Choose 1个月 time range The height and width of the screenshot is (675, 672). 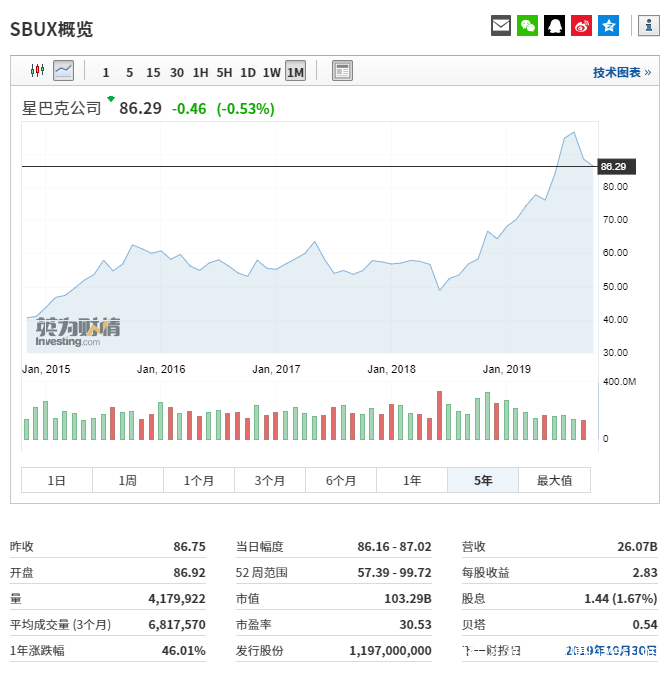click(199, 480)
